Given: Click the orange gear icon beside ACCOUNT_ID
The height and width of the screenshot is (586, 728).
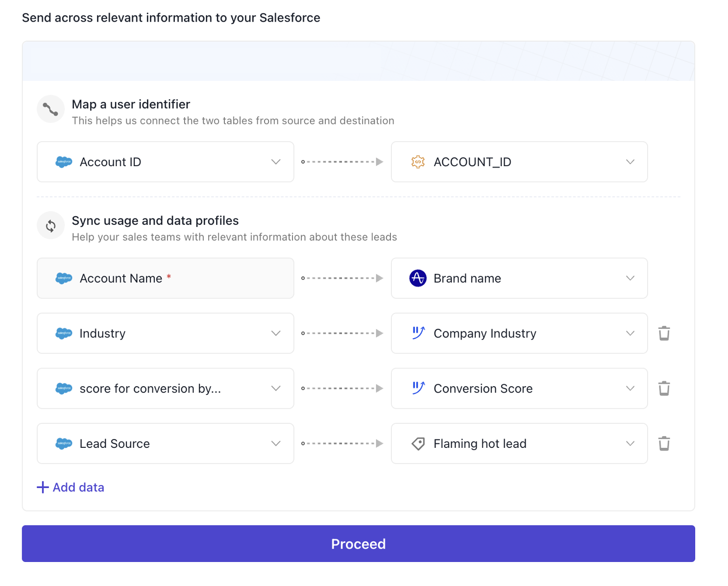Looking at the screenshot, I should (418, 162).
